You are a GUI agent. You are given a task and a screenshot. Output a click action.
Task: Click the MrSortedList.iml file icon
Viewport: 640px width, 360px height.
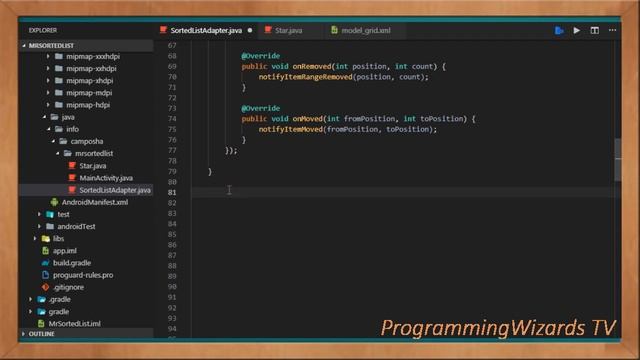pyautogui.click(x=41, y=324)
